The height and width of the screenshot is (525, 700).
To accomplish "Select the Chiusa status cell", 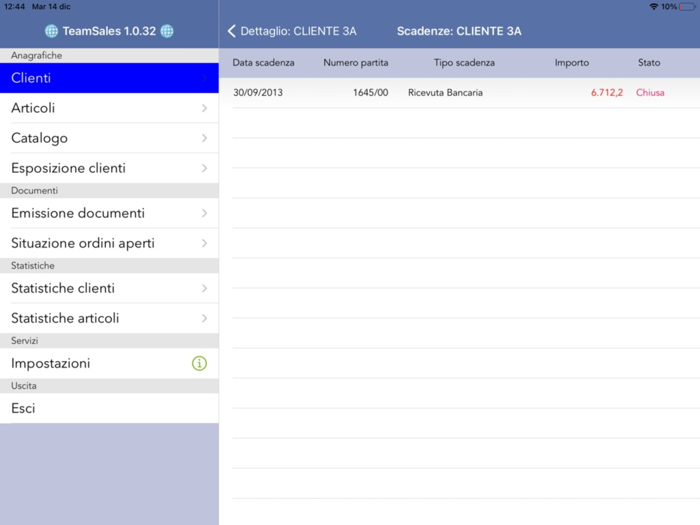I will pyautogui.click(x=650, y=92).
